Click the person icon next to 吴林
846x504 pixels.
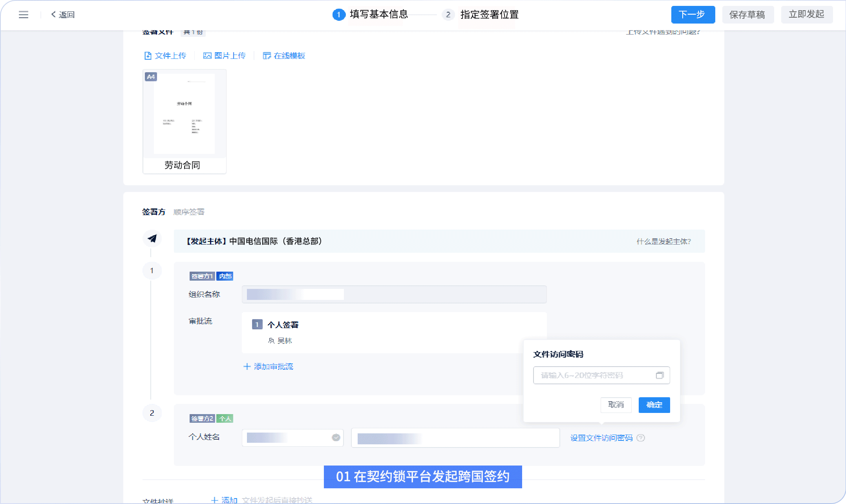click(271, 341)
